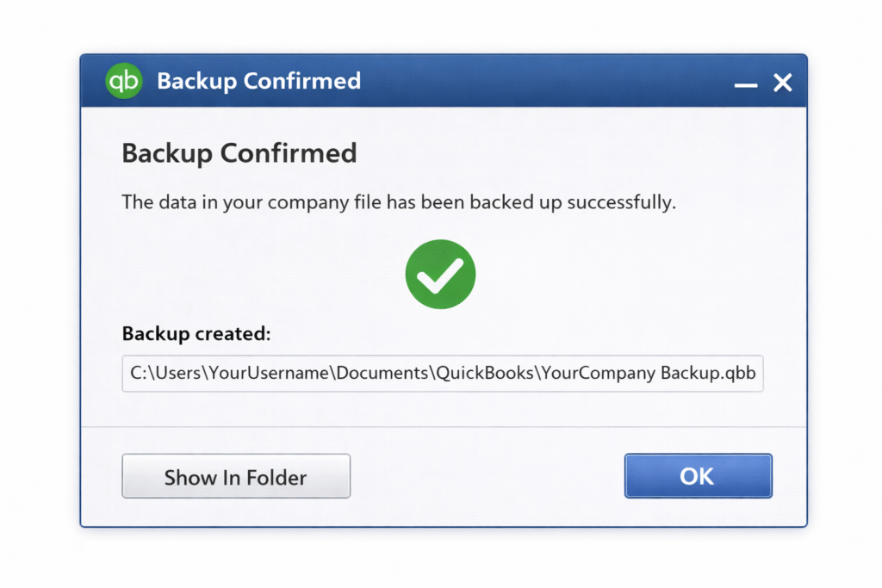Dismiss the Backup Confirmed dialog using OK
Screen dimensions: 882x588
click(698, 475)
